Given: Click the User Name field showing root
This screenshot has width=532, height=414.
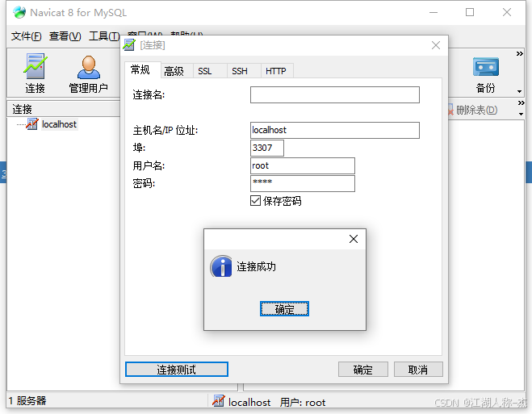Looking at the screenshot, I should click(303, 165).
